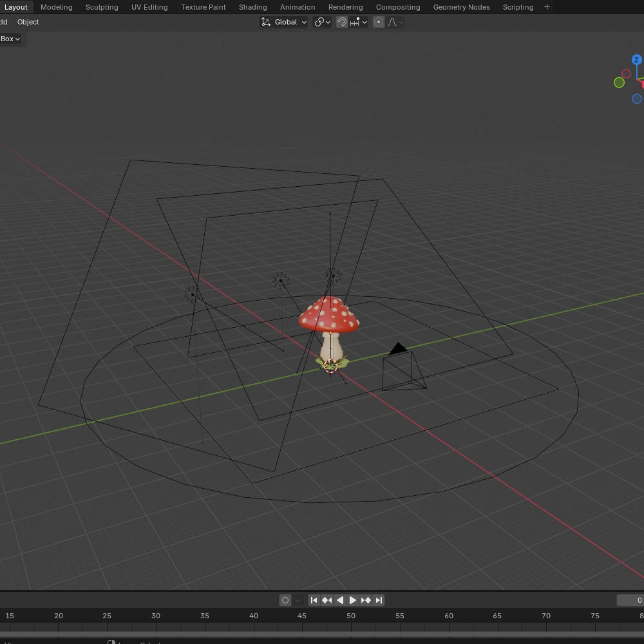
Task: Play the animation in reverse
Action: click(x=339, y=600)
